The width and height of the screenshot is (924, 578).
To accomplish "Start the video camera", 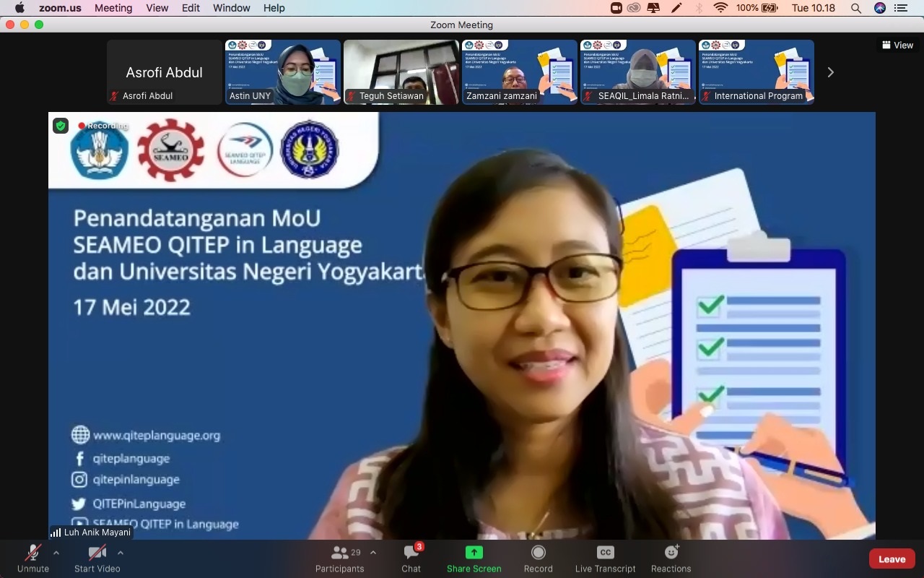I will coord(97,558).
